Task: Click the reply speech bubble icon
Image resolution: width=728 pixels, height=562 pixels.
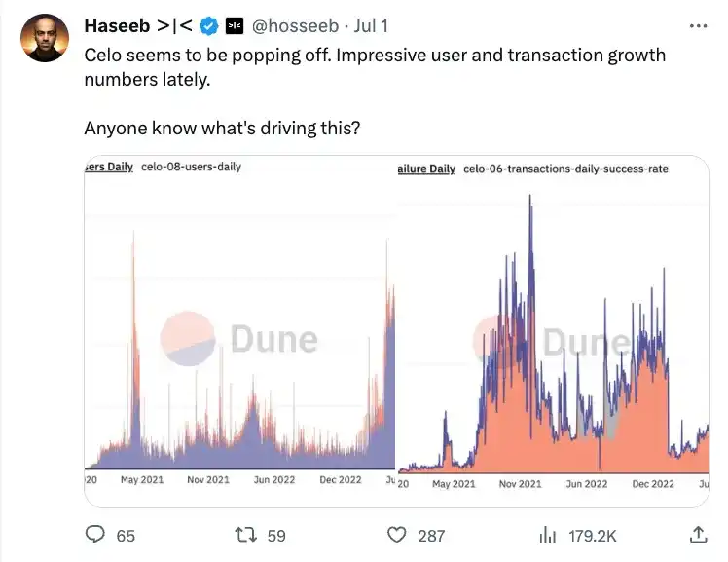Action: [x=95, y=535]
